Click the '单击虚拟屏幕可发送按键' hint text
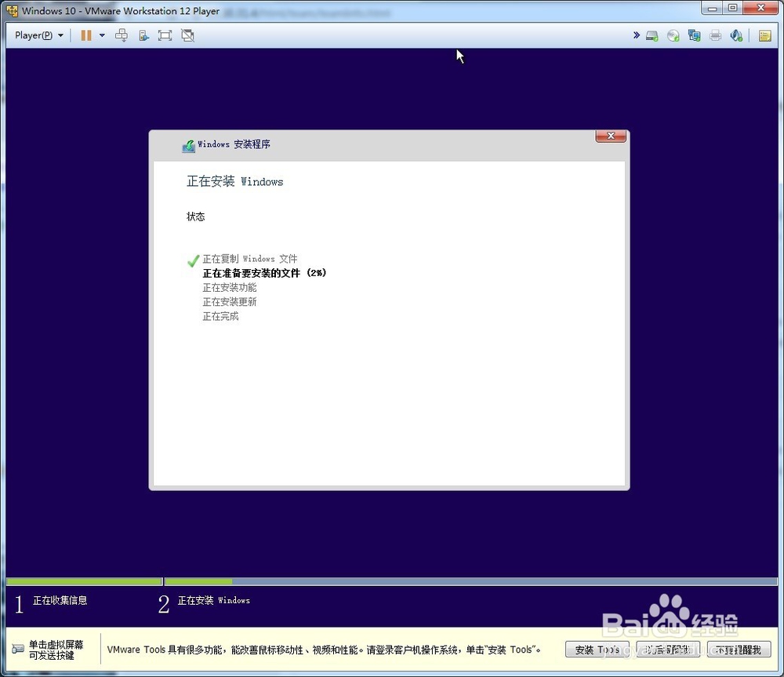 tap(56, 650)
